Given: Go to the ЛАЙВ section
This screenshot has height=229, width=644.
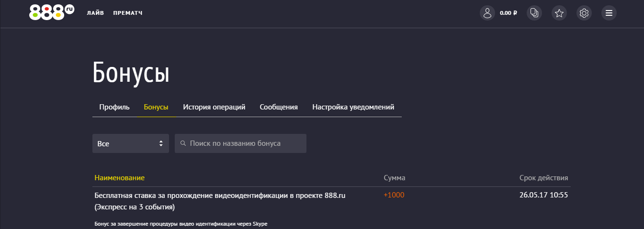Looking at the screenshot, I should pos(95,13).
